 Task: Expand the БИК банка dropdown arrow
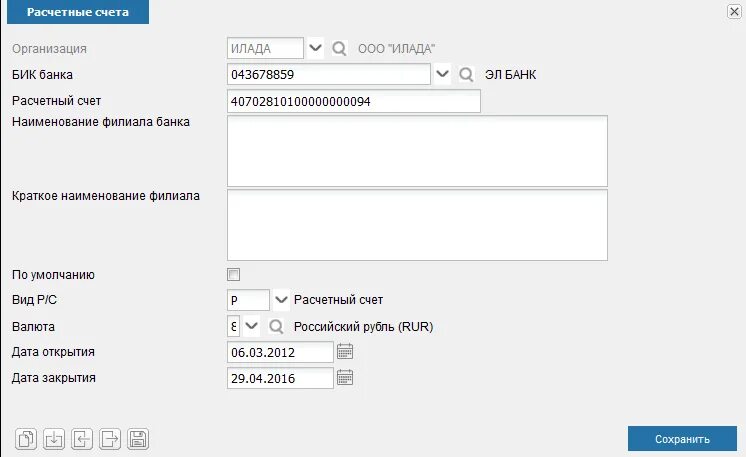(442, 74)
